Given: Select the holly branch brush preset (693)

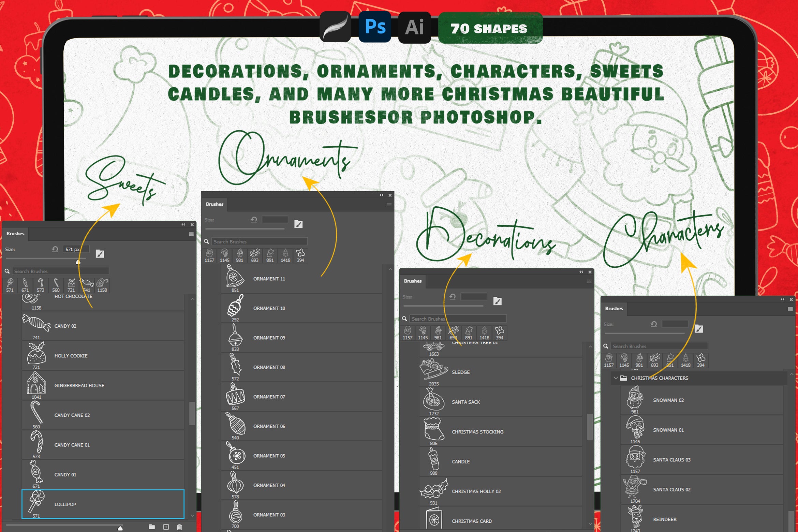Looking at the screenshot, I should pos(255,253).
